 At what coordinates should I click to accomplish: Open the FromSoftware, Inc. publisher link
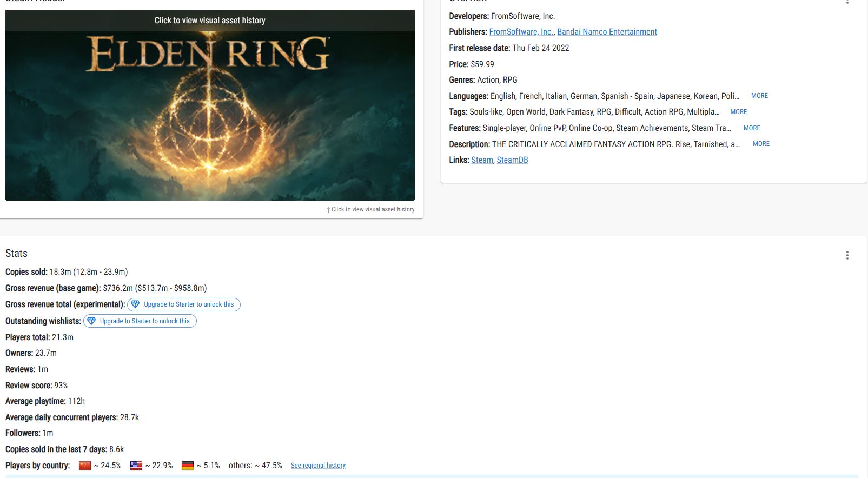click(x=521, y=32)
